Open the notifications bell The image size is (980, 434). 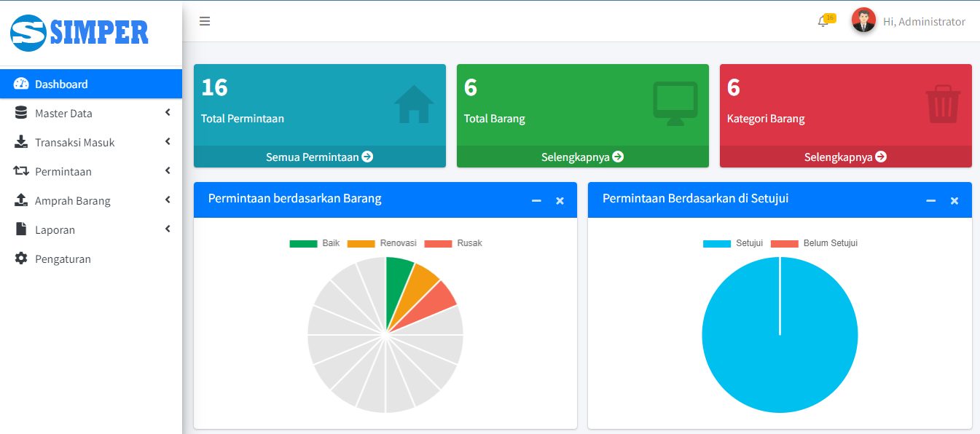point(823,22)
